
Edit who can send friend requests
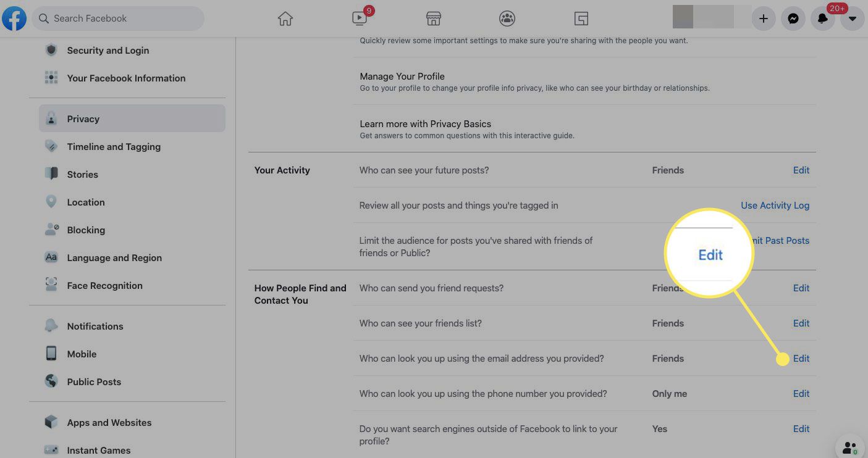pos(801,288)
